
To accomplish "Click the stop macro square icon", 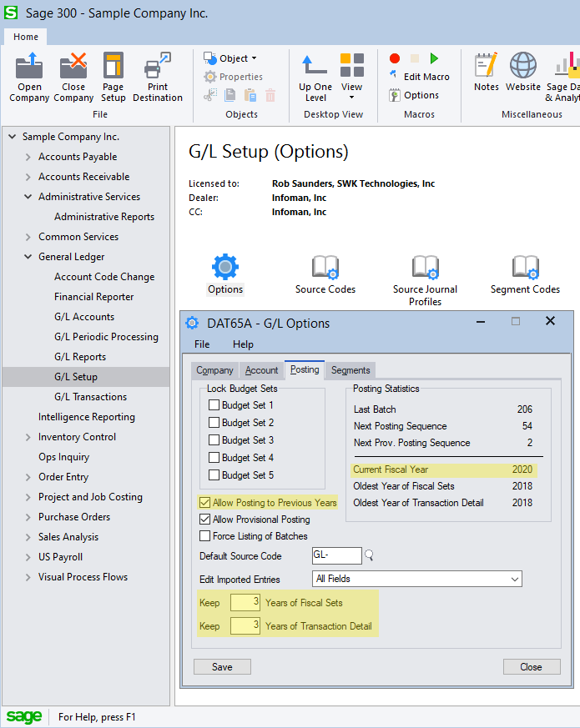I will click(x=415, y=58).
